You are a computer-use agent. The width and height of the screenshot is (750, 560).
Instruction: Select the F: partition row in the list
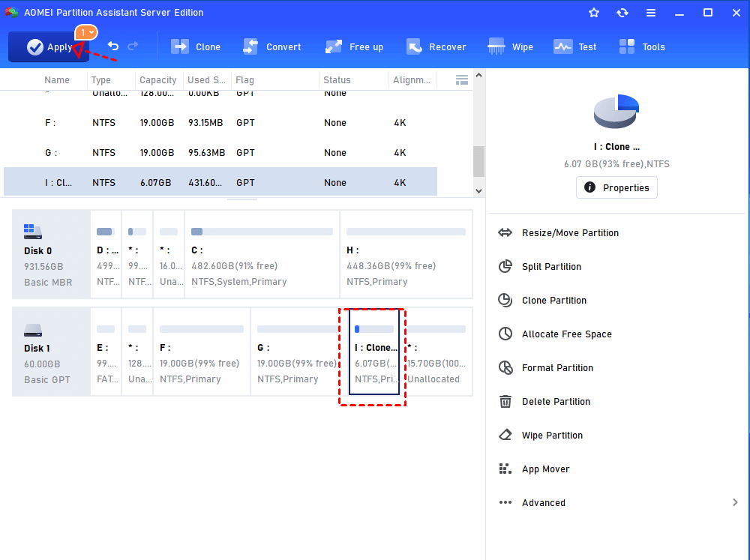click(220, 123)
